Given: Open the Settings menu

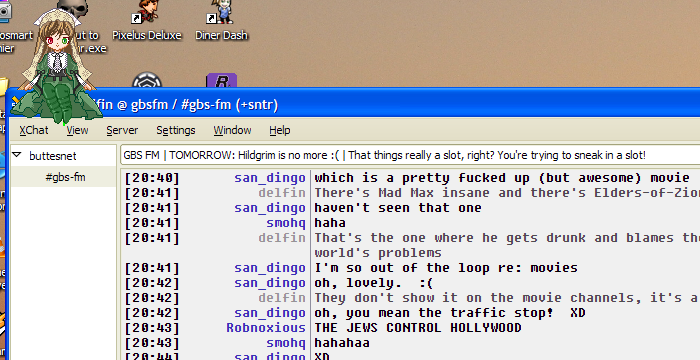Looking at the screenshot, I should (175, 130).
